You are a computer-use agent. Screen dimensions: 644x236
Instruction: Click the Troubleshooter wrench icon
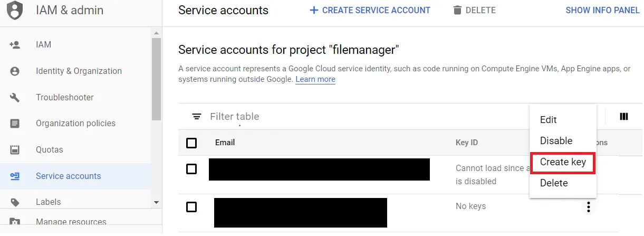(15, 97)
